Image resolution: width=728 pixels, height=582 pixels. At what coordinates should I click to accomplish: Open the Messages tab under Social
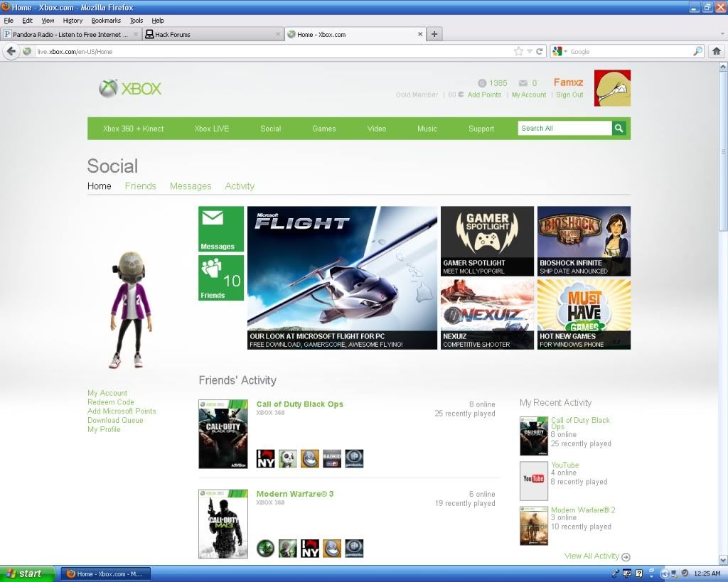(191, 186)
